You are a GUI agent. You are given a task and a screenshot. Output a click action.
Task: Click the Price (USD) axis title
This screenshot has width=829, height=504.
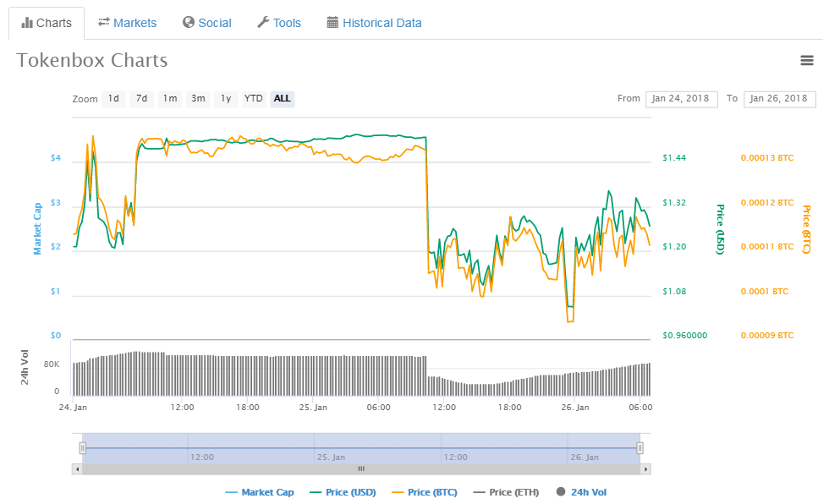(x=720, y=229)
